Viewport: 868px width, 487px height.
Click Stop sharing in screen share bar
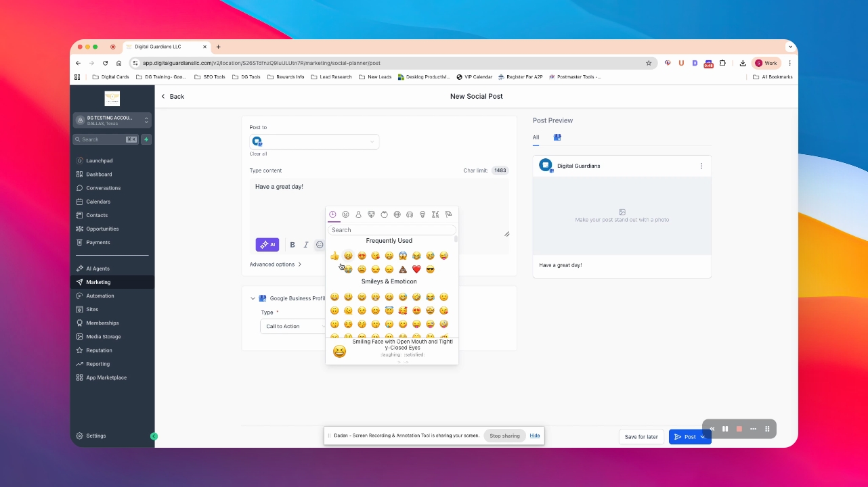click(505, 436)
